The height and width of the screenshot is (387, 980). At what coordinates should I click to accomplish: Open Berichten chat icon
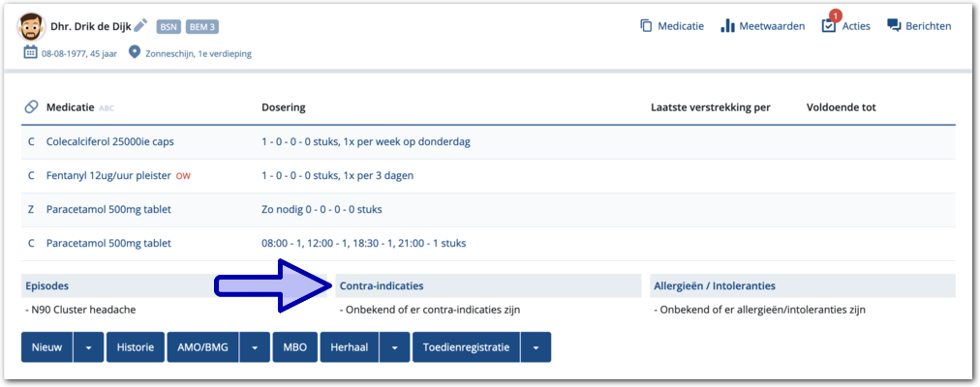coord(894,26)
